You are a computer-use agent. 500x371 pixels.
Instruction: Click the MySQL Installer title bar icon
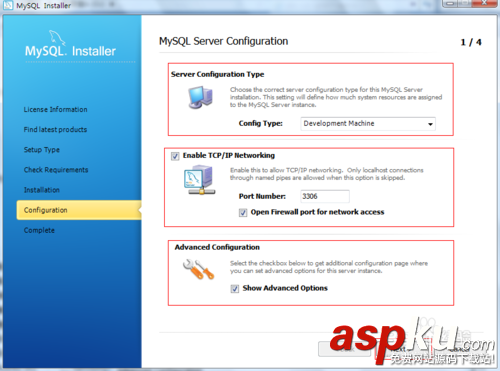(8, 5)
